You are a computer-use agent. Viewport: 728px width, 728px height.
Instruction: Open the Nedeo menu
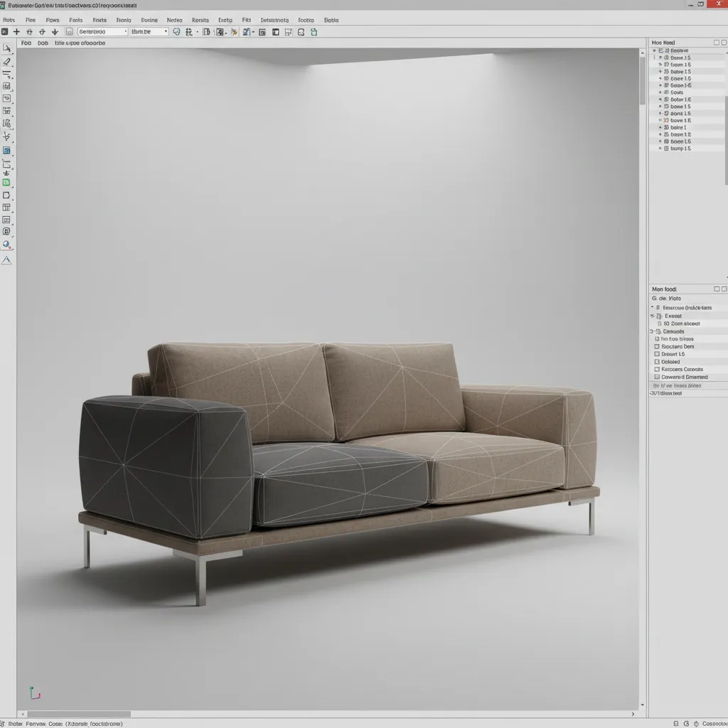[175, 20]
